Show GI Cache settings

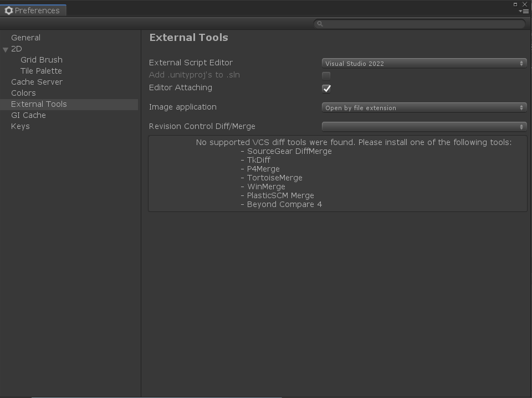[x=28, y=115]
